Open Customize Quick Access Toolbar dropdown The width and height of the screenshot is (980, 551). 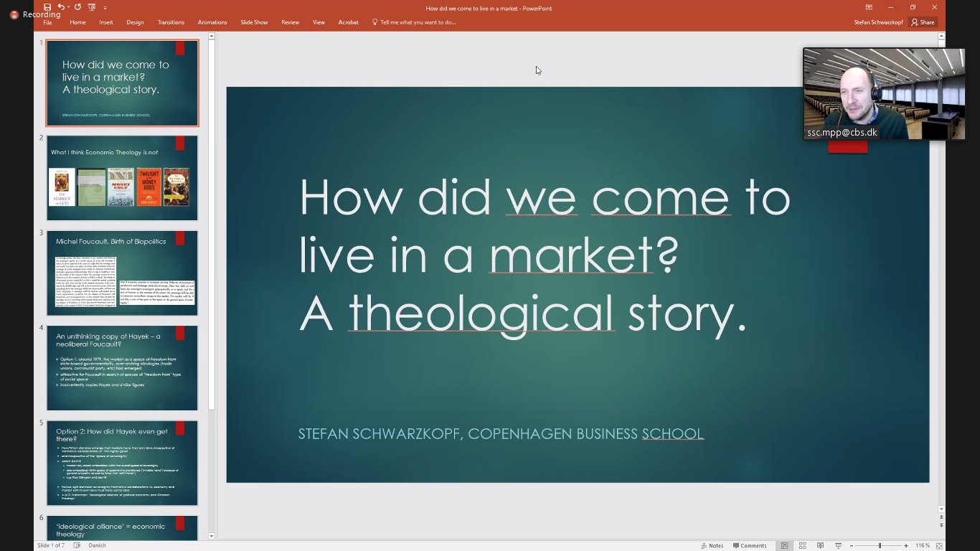pyautogui.click(x=105, y=8)
